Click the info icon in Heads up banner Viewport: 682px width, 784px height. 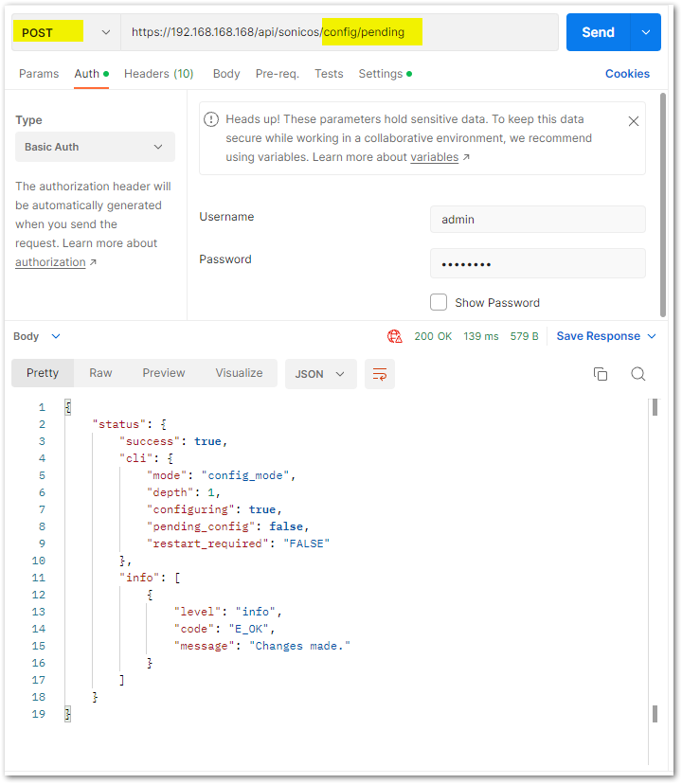(211, 119)
